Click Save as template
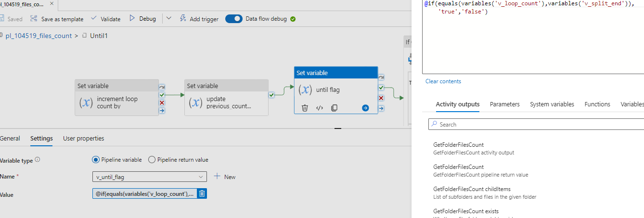The image size is (644, 218). click(56, 19)
